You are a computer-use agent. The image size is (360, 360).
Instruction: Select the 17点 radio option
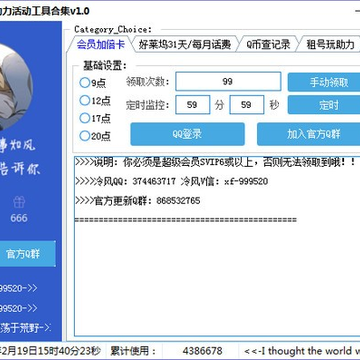pyautogui.click(x=95, y=118)
